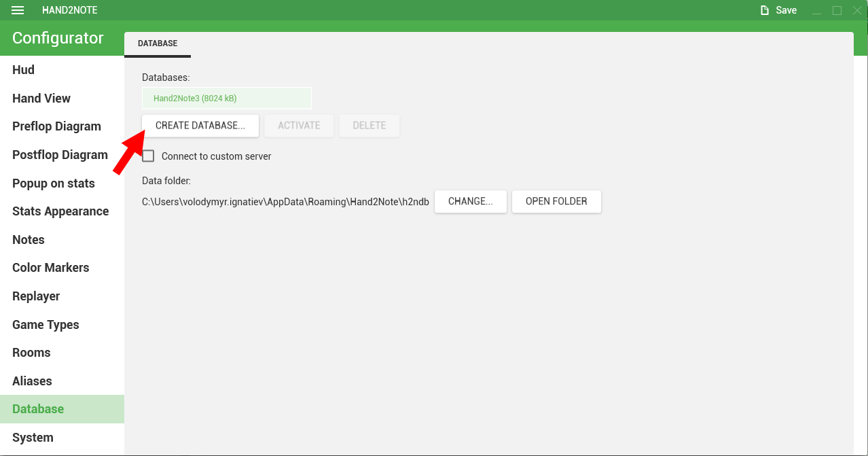Image resolution: width=868 pixels, height=456 pixels.
Task: Select the Database sidebar item
Action: [62, 409]
